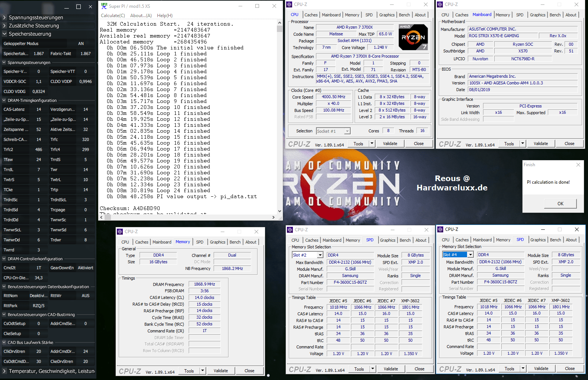This screenshot has width=588, height=380.
Task: Click 'PI calculation is done!' message text
Action: 548,182
